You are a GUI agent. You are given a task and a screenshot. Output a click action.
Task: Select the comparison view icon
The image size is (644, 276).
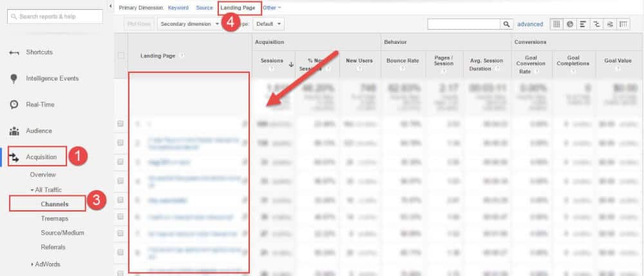point(596,24)
